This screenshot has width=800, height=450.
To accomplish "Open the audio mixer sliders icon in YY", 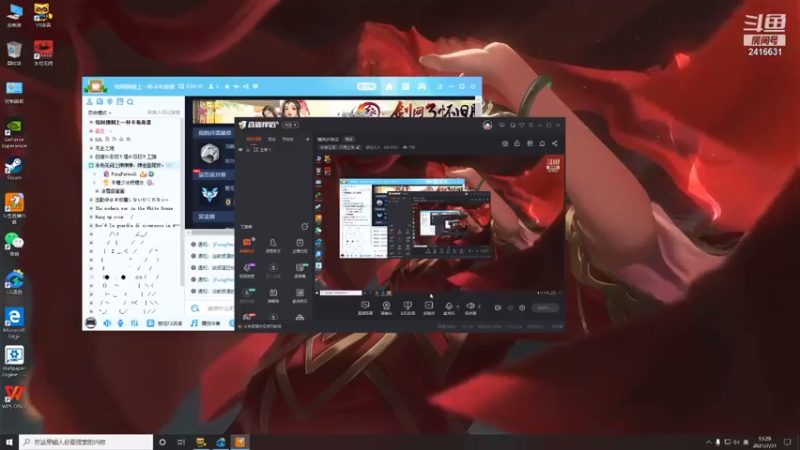I will 134,323.
